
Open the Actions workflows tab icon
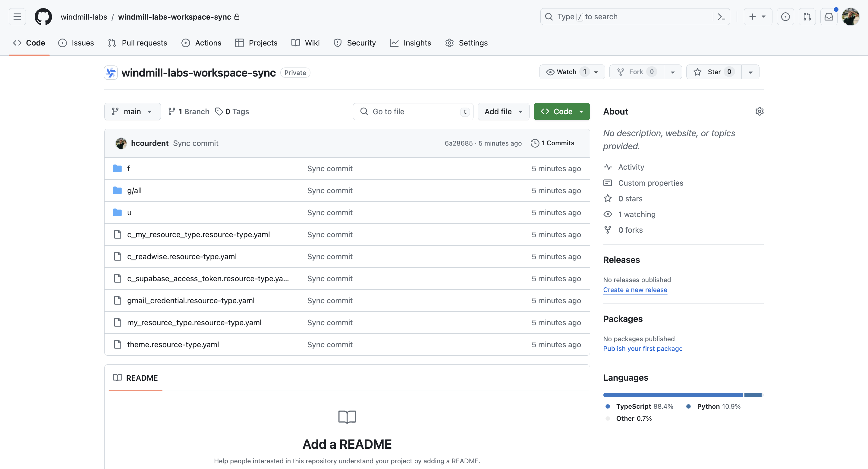tap(186, 43)
